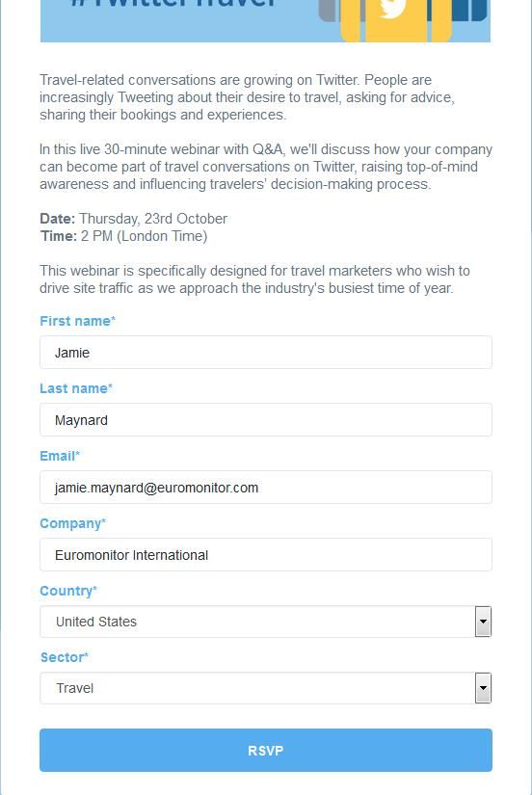Click into the Email address field
This screenshot has width=532, height=795.
point(266,488)
